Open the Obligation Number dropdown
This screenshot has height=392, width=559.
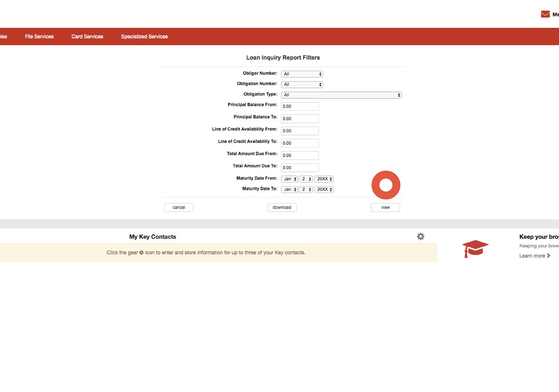(302, 84)
